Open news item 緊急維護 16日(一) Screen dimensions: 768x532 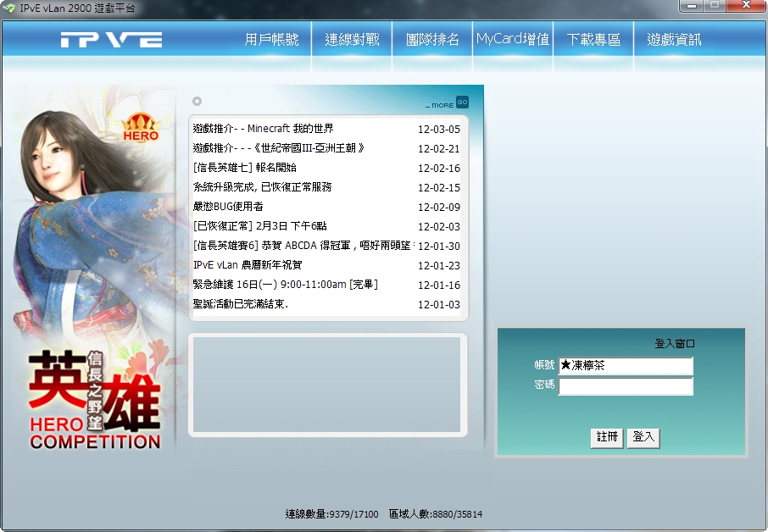coord(285,285)
